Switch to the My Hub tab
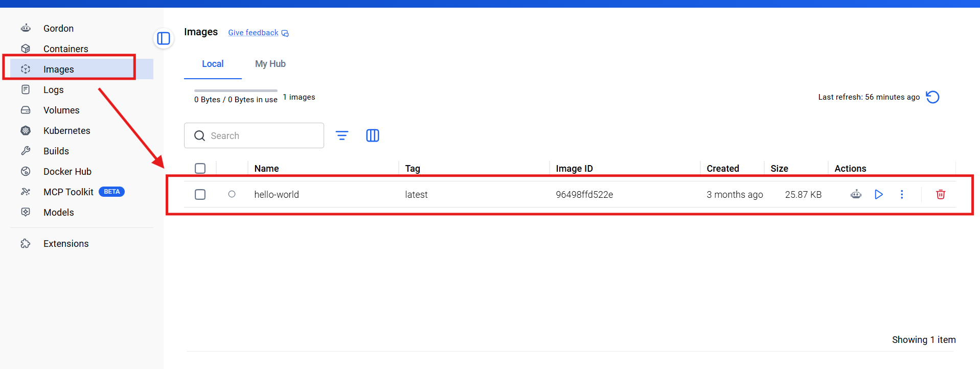The image size is (980, 369). coord(270,64)
